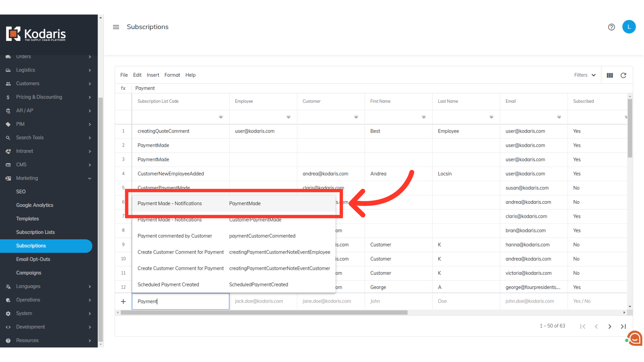Open Subscription List Code filter icon
The image size is (644, 362).
[x=221, y=117]
